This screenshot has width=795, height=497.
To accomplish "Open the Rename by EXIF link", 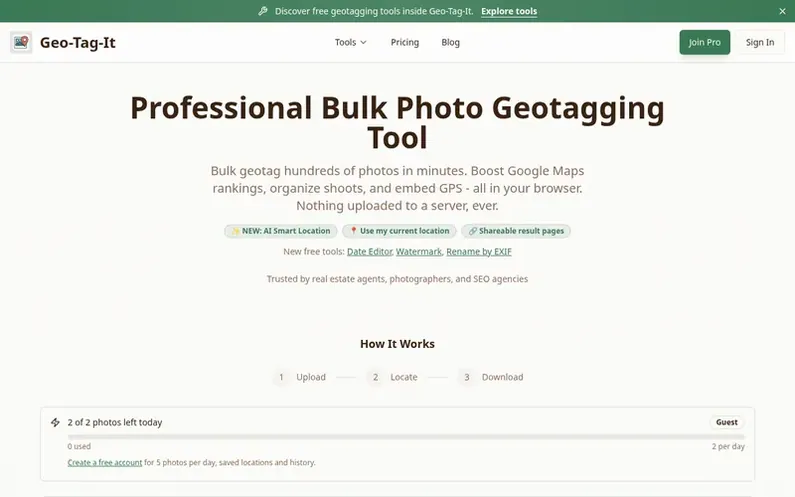I will click(479, 252).
